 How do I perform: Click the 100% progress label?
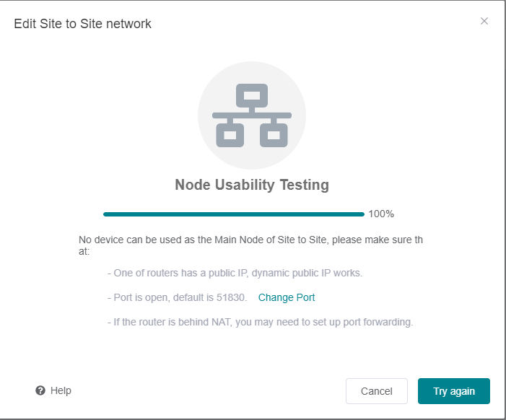point(381,214)
